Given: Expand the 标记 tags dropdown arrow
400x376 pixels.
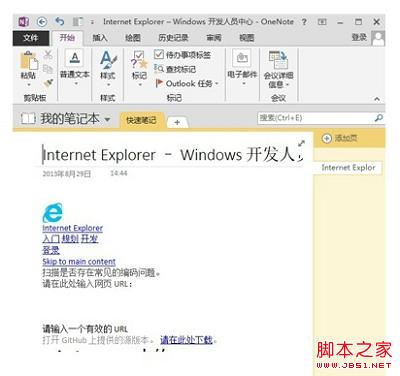Looking at the screenshot, I should click(140, 85).
